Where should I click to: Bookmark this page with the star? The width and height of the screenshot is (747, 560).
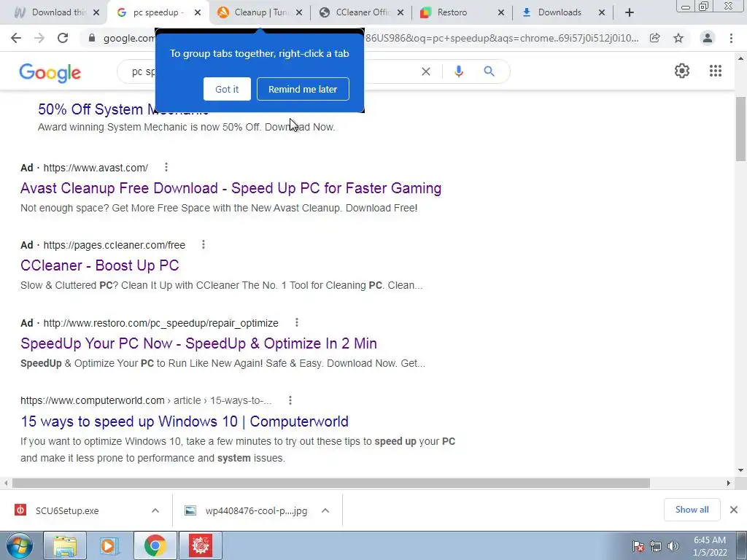pyautogui.click(x=678, y=38)
